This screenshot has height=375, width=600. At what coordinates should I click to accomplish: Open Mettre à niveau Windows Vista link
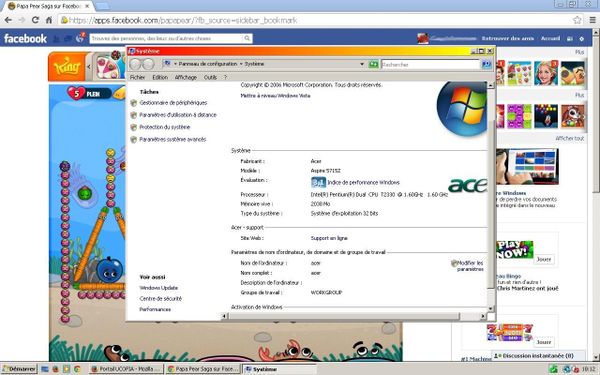[275, 96]
